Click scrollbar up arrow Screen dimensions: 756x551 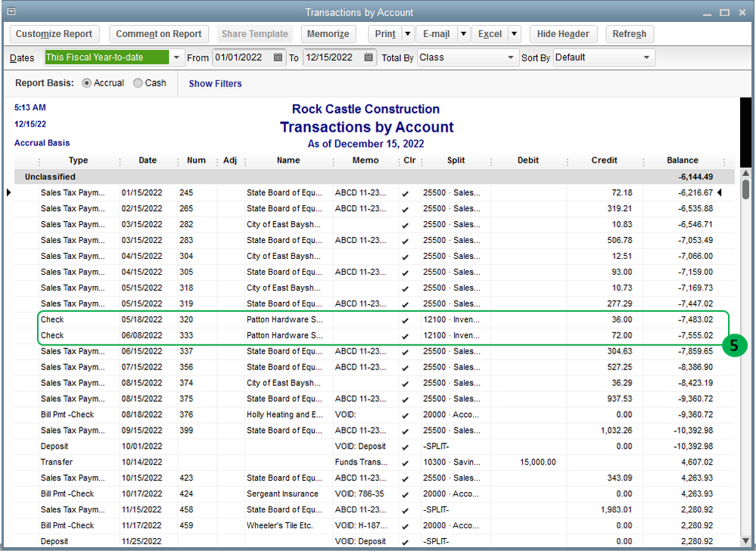745,173
